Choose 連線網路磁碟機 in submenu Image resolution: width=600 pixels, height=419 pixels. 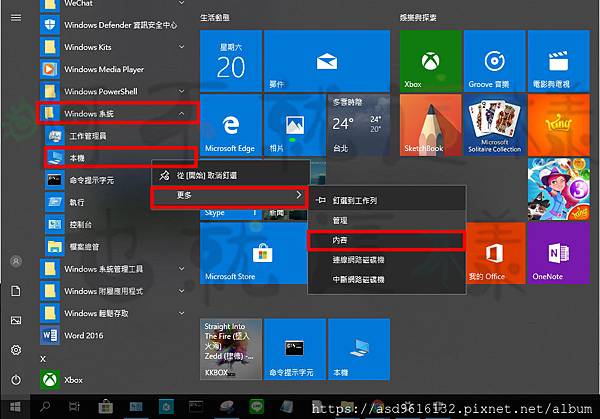tap(386, 260)
